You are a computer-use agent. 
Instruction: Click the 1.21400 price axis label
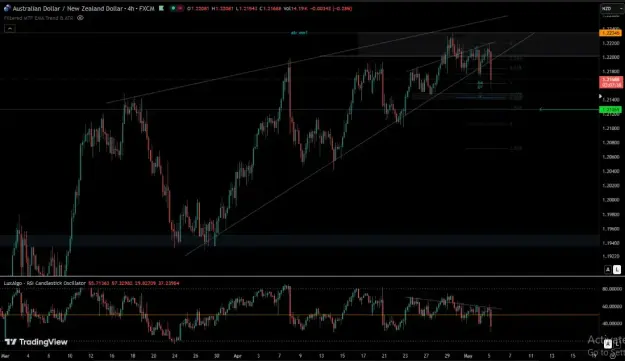point(610,100)
